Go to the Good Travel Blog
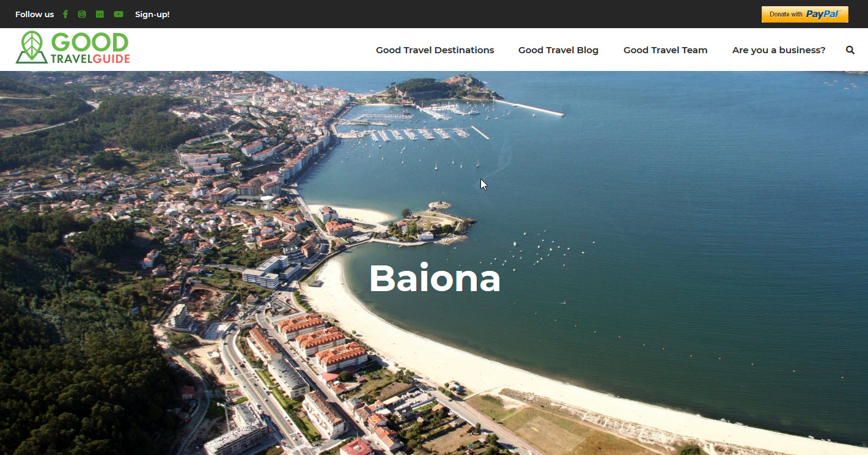This screenshot has width=868, height=455. [x=558, y=50]
